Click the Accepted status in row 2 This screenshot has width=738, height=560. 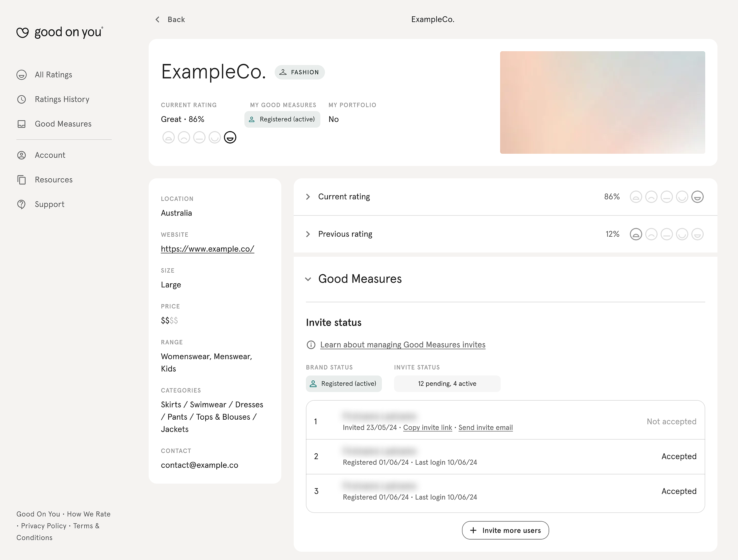(x=679, y=456)
